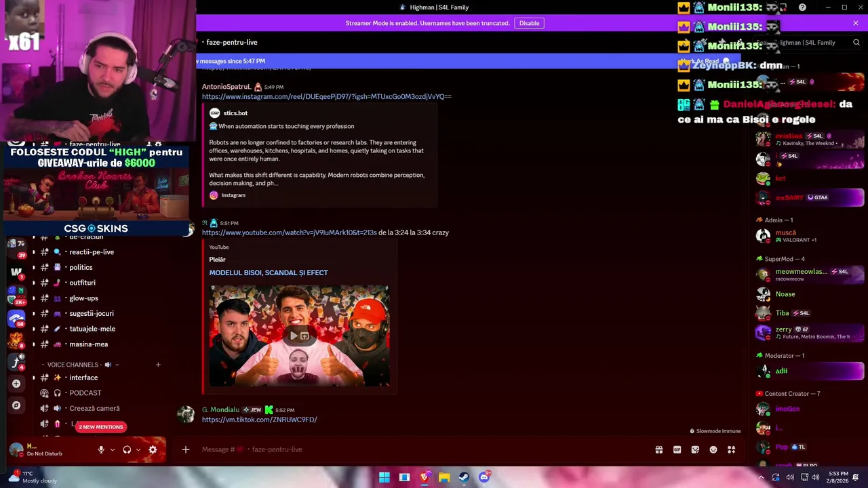Select member Pop in Content Creator list
Screen dimensions: 868x488
[810, 447]
